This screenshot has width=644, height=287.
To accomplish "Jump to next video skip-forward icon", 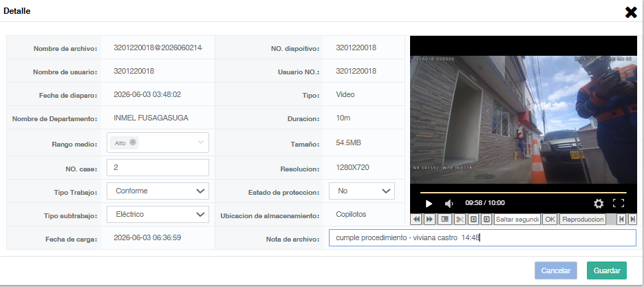I will 632,220.
